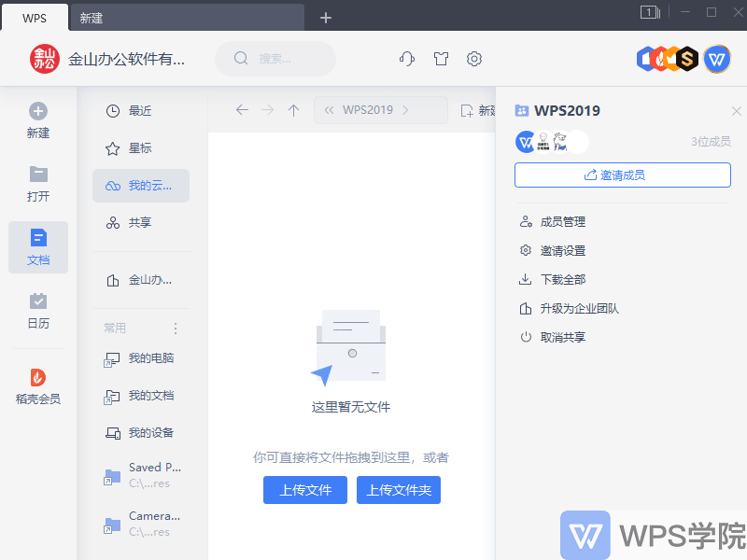Viewport: 747px width, 560px height.
Task: Click 打开 folder in left sidebar
Action: 38,184
